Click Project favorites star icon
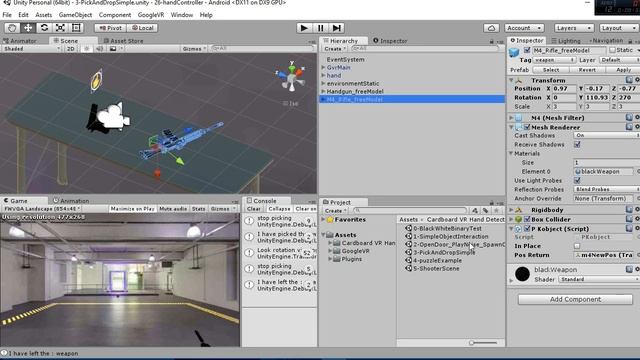The width and height of the screenshot is (640, 360). pyautogui.click(x=496, y=211)
